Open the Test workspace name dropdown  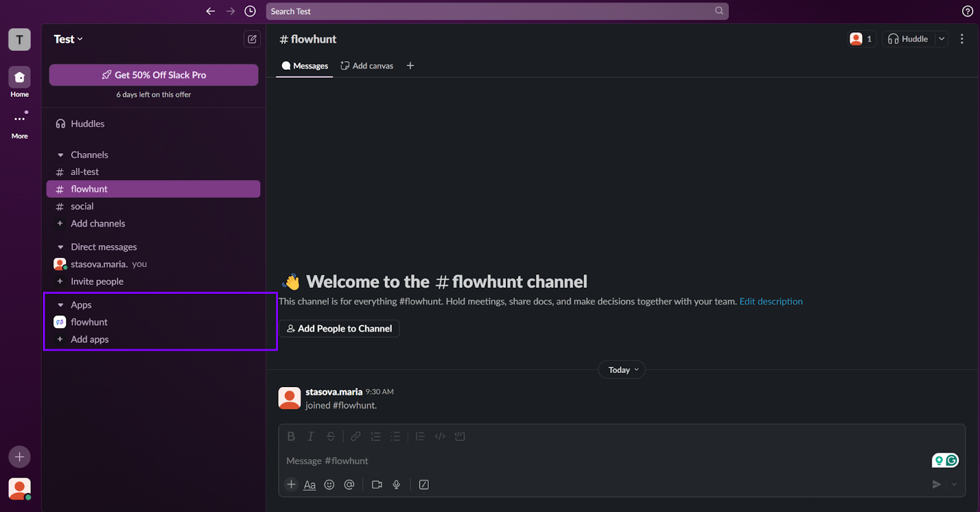coord(68,39)
